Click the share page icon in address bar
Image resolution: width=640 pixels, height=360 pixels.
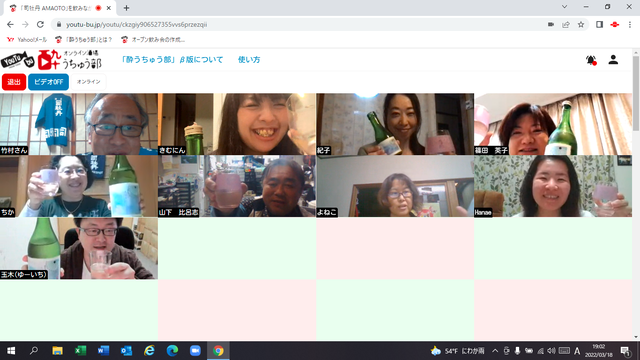click(x=566, y=24)
